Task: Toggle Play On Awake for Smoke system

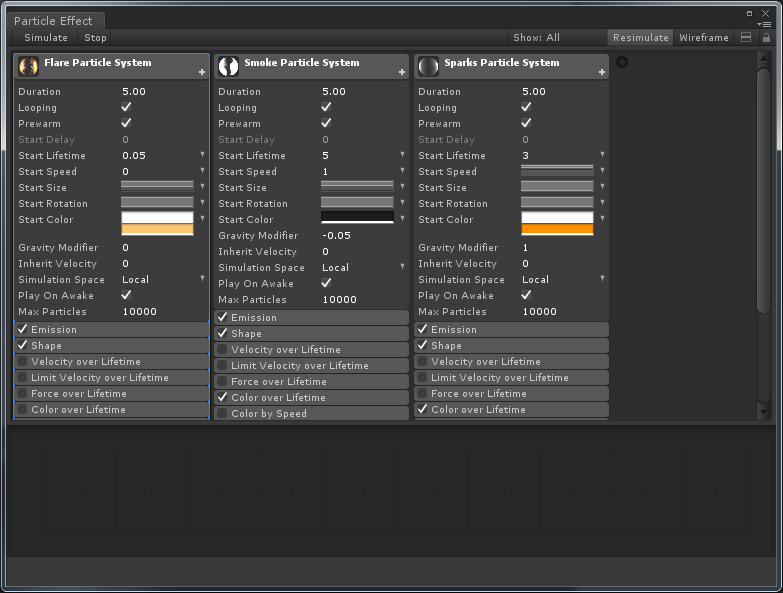Action: coord(326,284)
